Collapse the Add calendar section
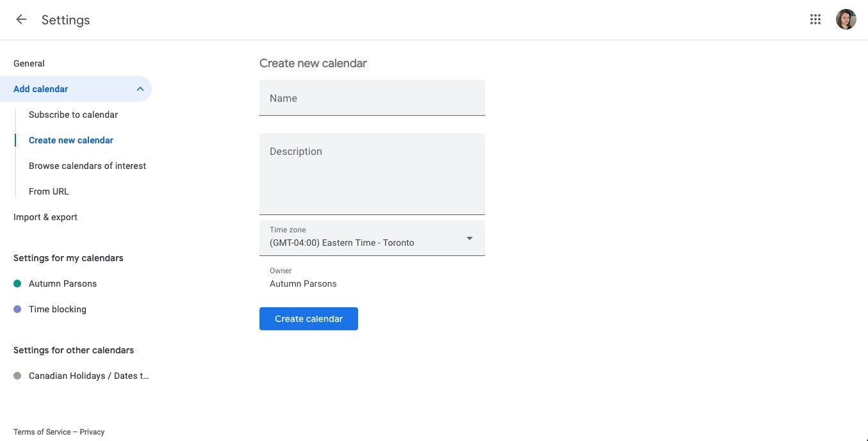The image size is (868, 441). [140, 88]
